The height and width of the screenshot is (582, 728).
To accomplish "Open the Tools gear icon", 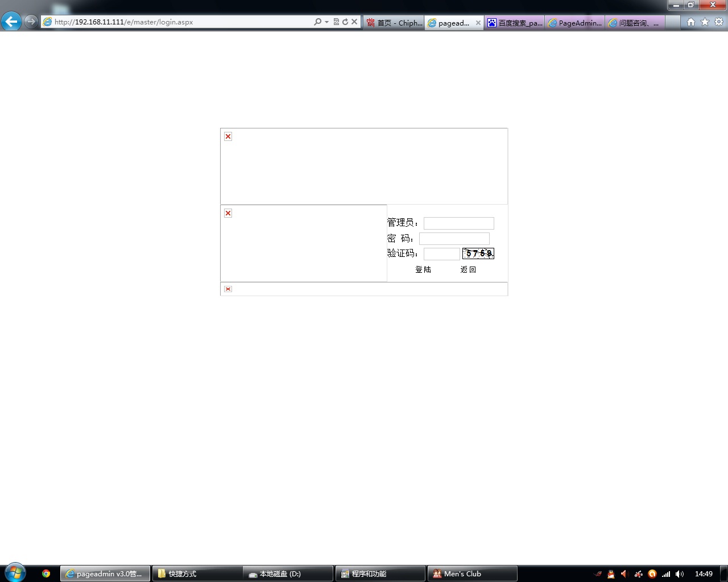I will point(719,22).
